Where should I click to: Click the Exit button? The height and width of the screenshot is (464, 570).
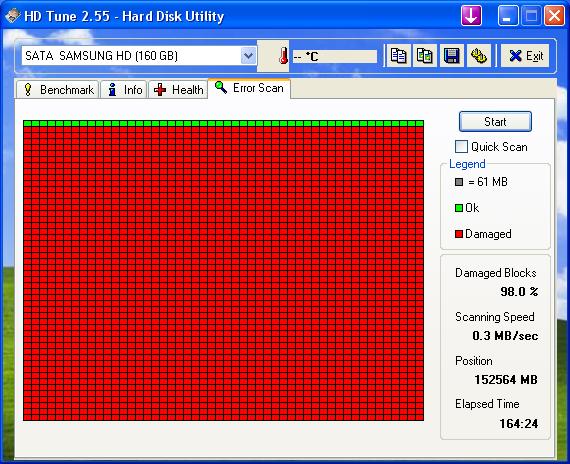525,56
